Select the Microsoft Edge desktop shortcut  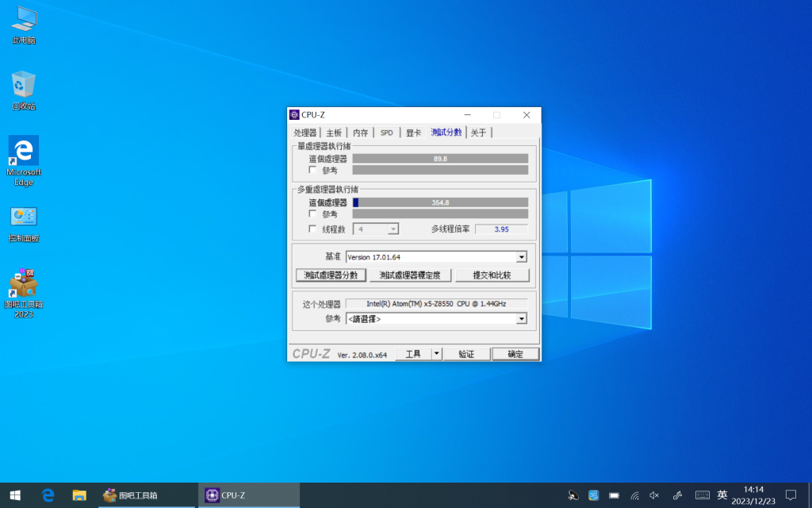(x=24, y=160)
